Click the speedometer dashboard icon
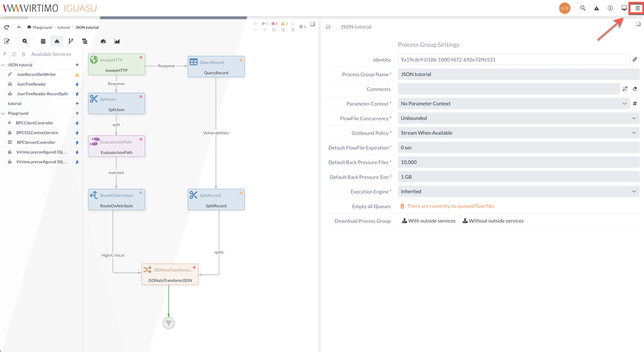Screen dimensions: 644x352 [x=103, y=41]
